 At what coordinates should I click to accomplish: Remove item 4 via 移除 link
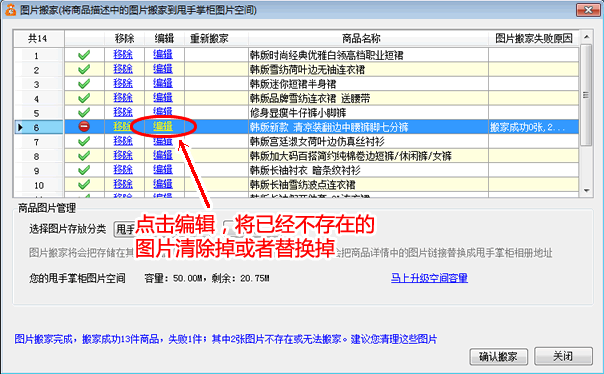(123, 97)
